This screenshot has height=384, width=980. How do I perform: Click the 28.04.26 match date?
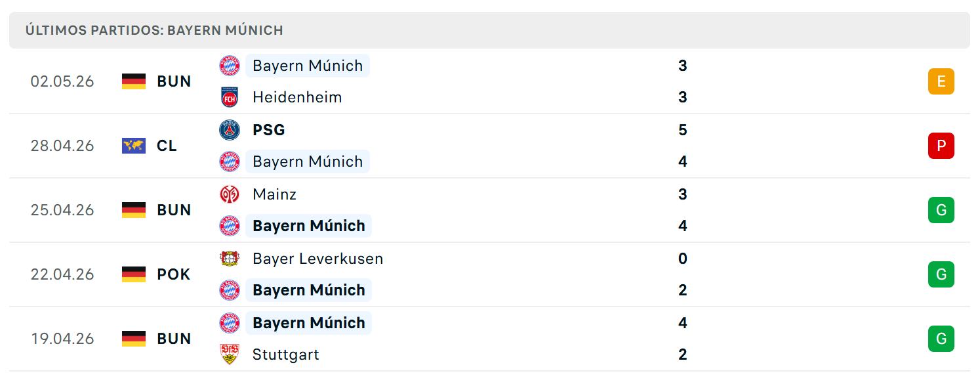click(x=62, y=146)
